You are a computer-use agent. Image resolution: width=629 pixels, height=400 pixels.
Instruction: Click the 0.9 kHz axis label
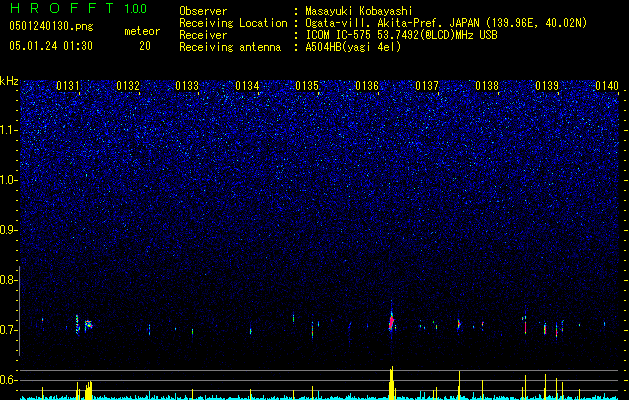point(8,230)
